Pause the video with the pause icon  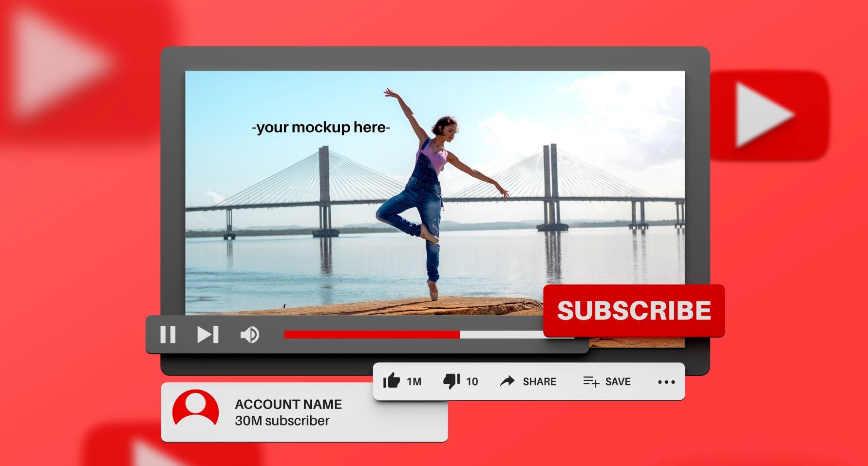168,335
